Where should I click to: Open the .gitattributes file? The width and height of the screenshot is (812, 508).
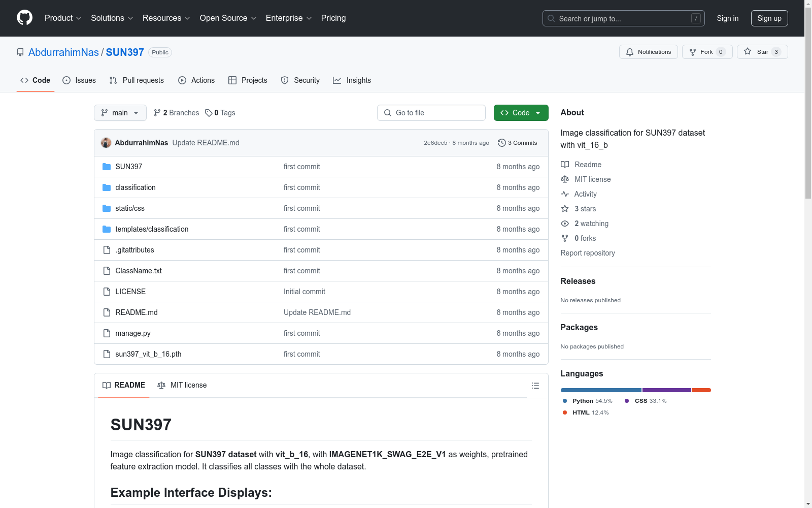134,250
